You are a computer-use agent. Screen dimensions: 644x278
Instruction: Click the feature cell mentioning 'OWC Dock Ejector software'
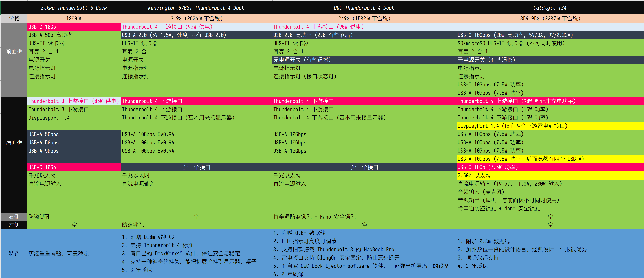click(364, 254)
